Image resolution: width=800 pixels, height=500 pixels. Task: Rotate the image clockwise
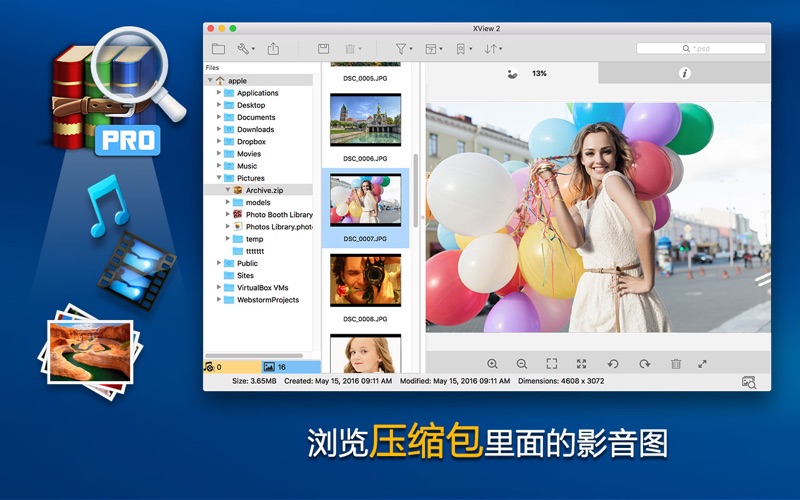point(644,364)
